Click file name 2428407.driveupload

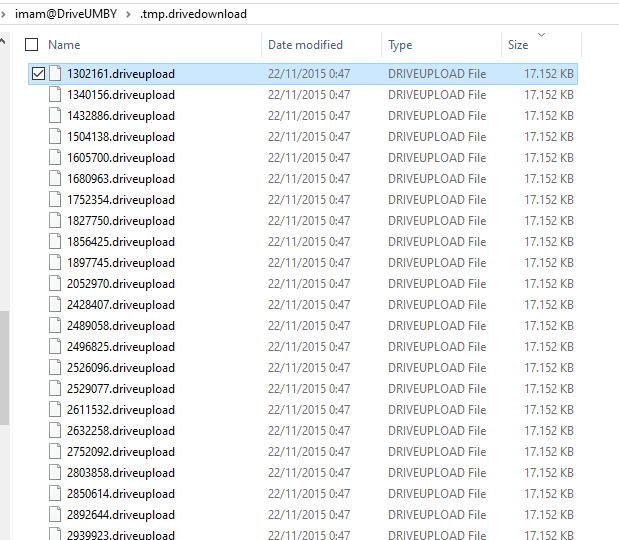pyautogui.click(x=121, y=305)
